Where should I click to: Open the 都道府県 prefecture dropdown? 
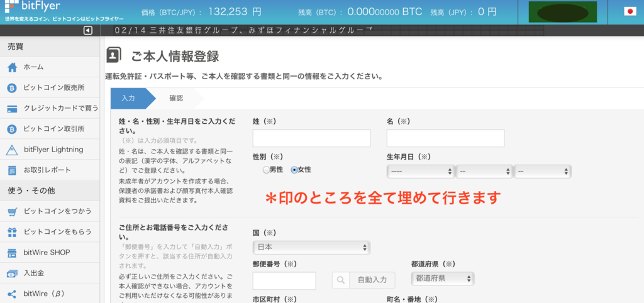442,278
